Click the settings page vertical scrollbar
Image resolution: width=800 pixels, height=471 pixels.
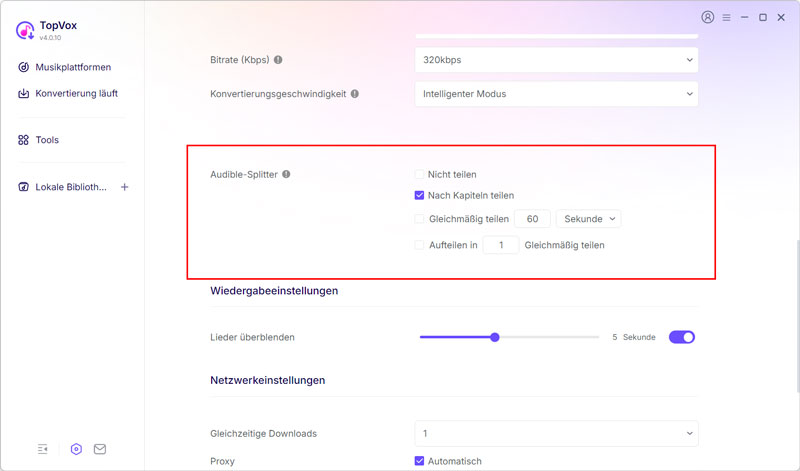pyautogui.click(x=797, y=316)
